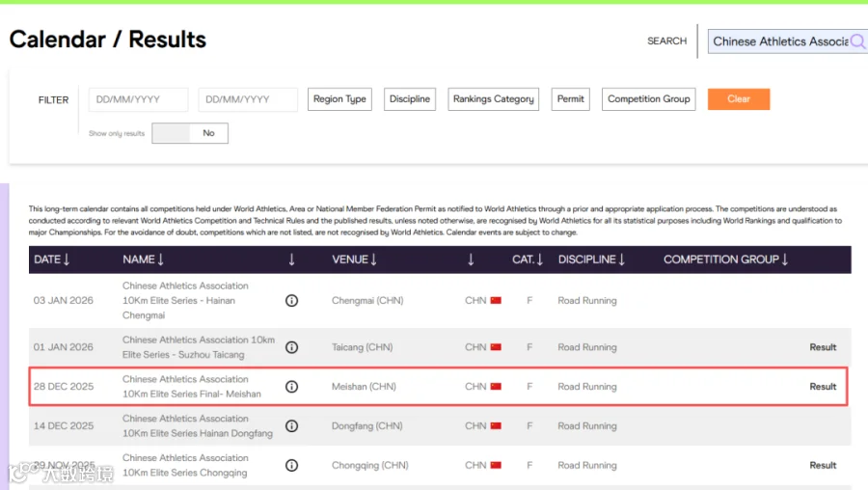The width and height of the screenshot is (868, 490).
Task: Click the search magnifier icon
Action: (x=857, y=41)
